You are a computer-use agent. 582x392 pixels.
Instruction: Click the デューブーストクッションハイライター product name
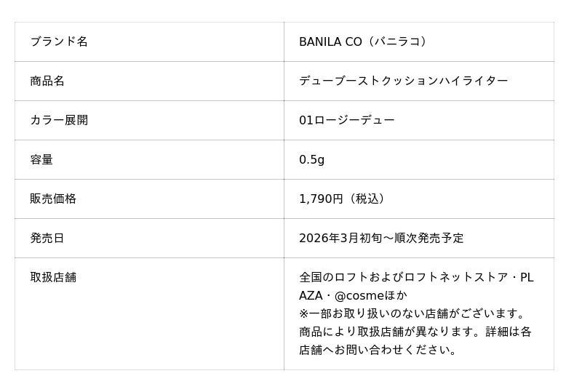(403, 81)
